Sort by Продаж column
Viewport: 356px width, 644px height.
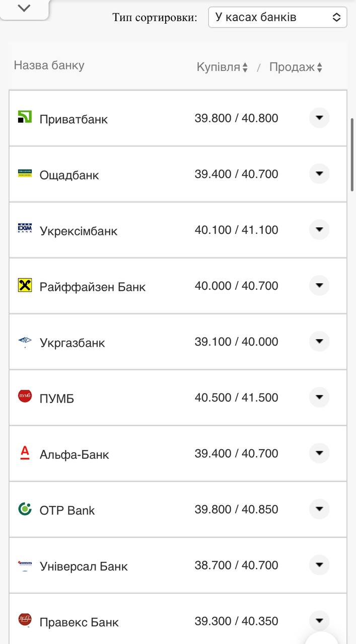click(x=296, y=67)
